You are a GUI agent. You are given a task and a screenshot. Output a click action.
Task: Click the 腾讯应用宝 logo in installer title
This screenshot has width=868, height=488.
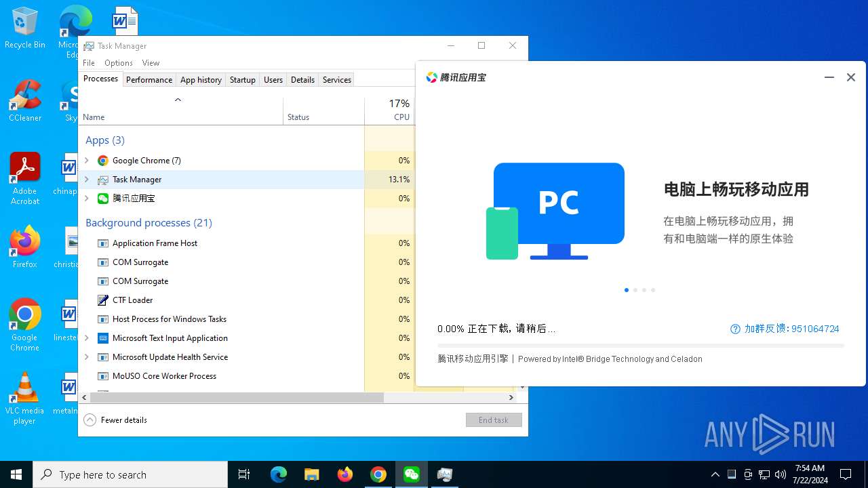point(431,77)
